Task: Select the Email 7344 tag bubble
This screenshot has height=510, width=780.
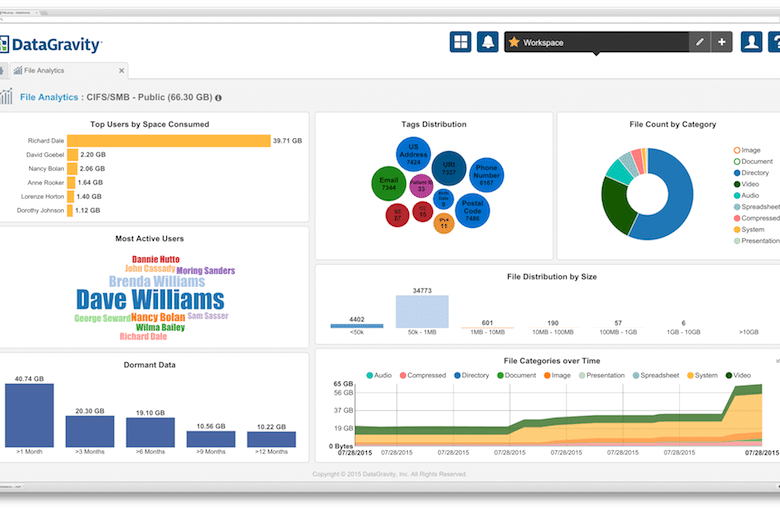Action: tap(389, 184)
